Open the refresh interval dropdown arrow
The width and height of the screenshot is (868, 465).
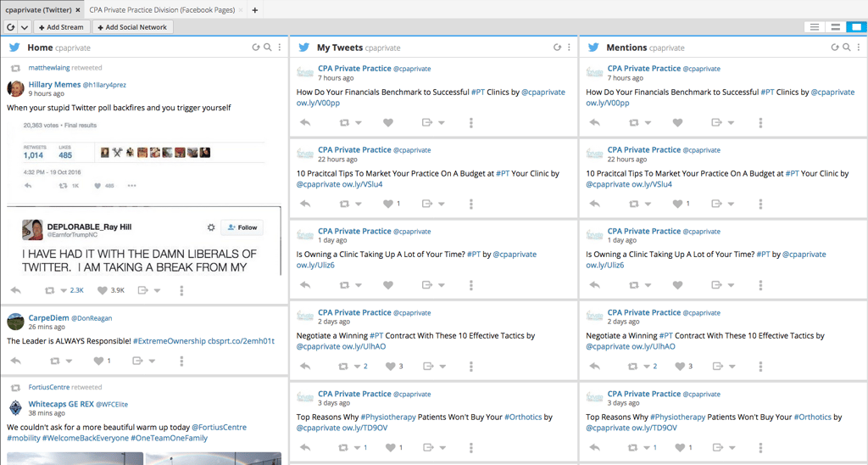(x=25, y=26)
